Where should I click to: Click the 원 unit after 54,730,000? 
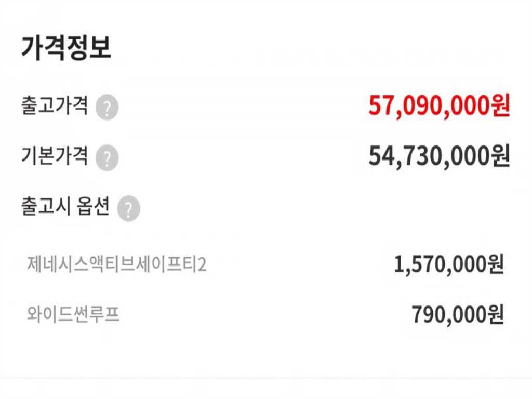(x=500, y=156)
